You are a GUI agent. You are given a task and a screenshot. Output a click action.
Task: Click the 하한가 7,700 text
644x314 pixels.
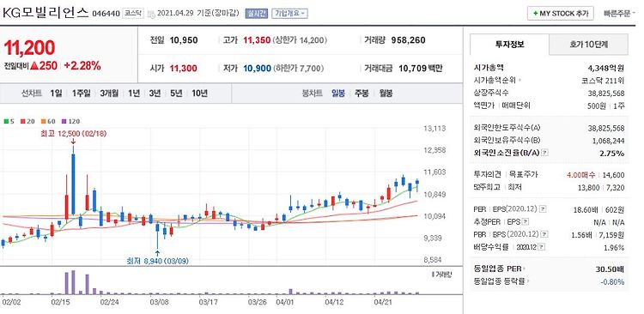click(298, 68)
